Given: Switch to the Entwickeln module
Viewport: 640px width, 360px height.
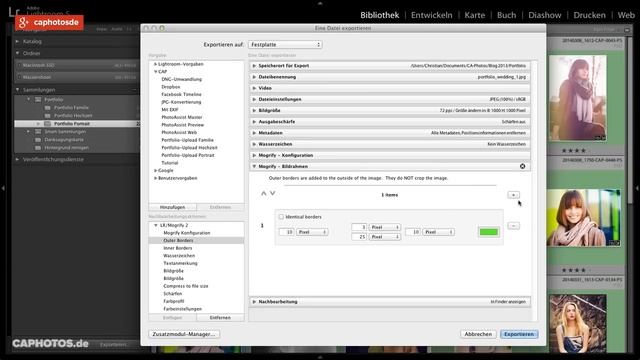Looking at the screenshot, I should pos(431,15).
